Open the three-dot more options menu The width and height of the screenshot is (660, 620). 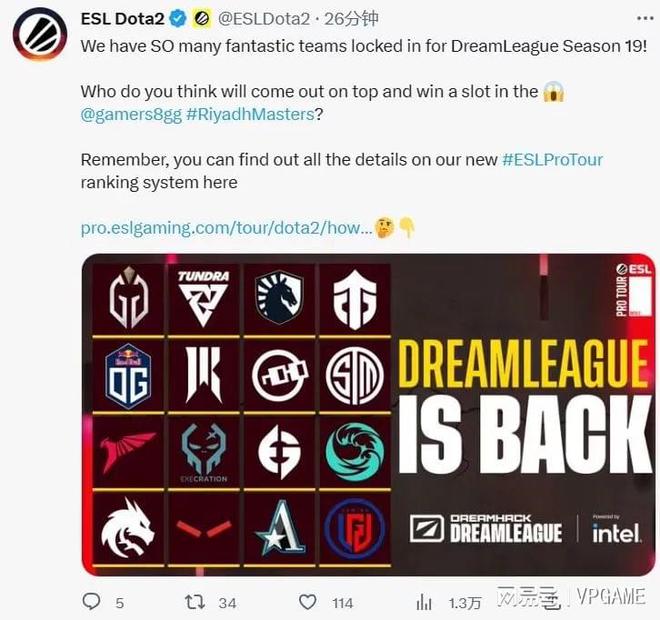[644, 19]
